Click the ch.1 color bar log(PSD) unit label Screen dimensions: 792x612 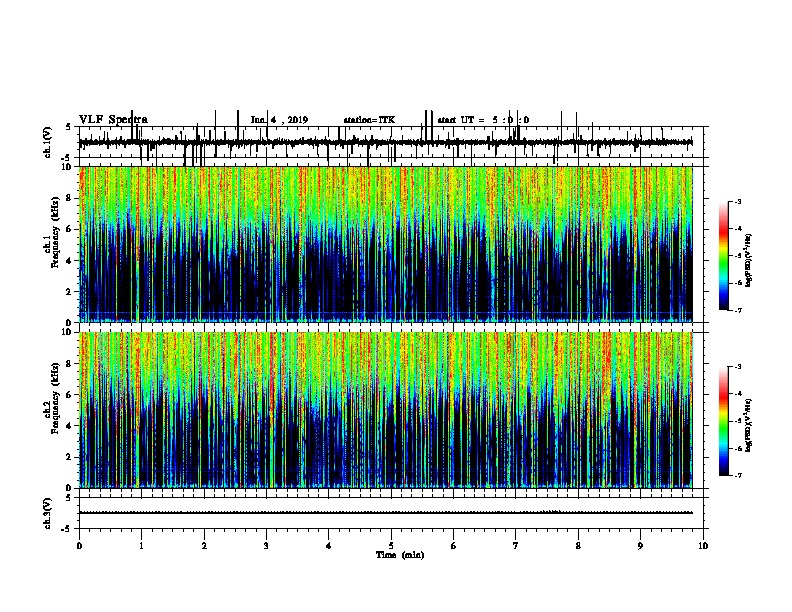[x=748, y=261]
